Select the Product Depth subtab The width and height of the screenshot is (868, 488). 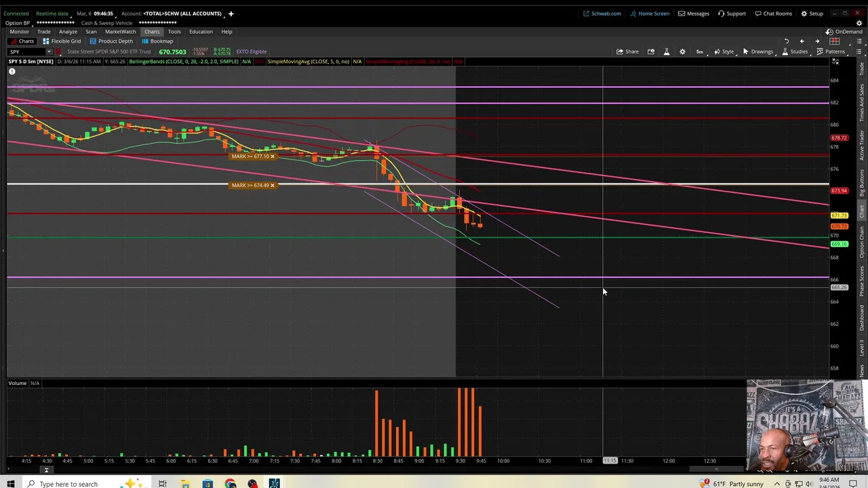[x=111, y=41]
